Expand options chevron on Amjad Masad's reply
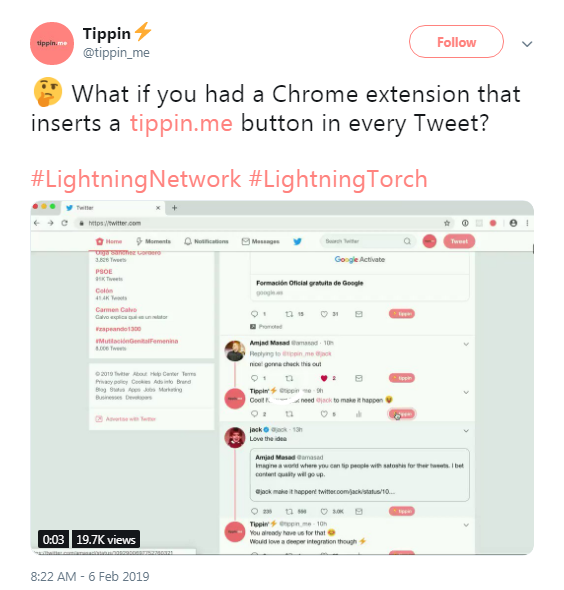The image size is (564, 590). pyautogui.click(x=466, y=344)
